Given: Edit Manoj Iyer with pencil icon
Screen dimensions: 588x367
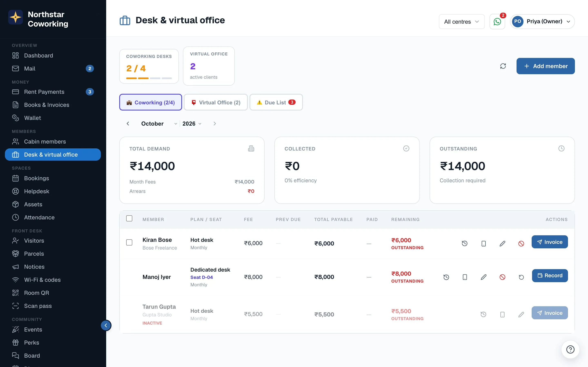Looking at the screenshot, I should 483,277.
